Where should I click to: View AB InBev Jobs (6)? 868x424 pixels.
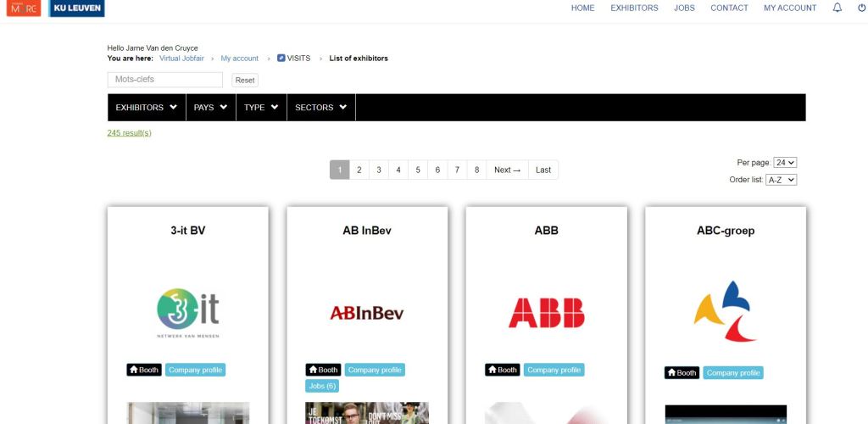(321, 386)
